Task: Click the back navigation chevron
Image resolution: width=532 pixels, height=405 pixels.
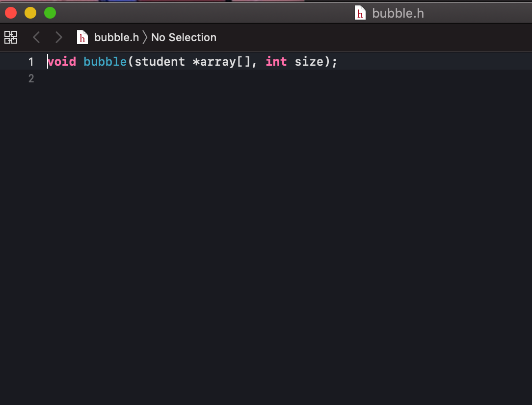Action: [36, 37]
